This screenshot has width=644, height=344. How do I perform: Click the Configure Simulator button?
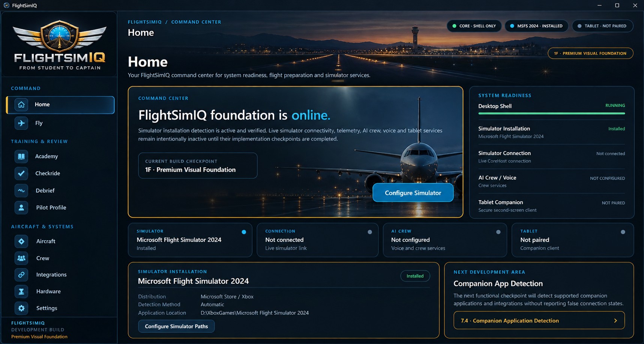pos(413,193)
